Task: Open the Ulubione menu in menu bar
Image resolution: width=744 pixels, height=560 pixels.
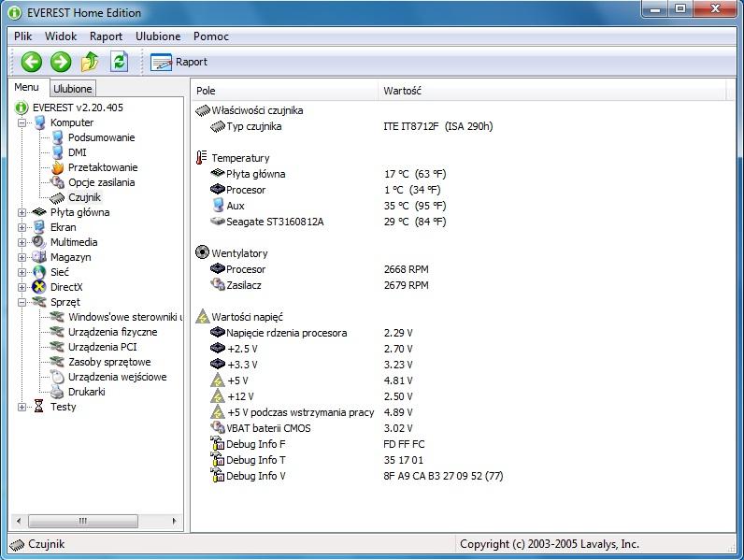Action: [x=158, y=36]
